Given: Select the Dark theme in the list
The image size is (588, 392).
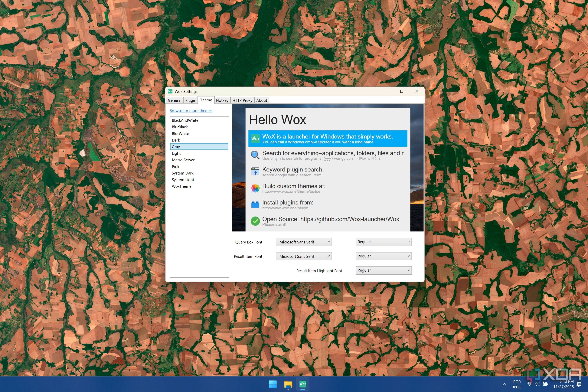Looking at the screenshot, I should [199, 140].
